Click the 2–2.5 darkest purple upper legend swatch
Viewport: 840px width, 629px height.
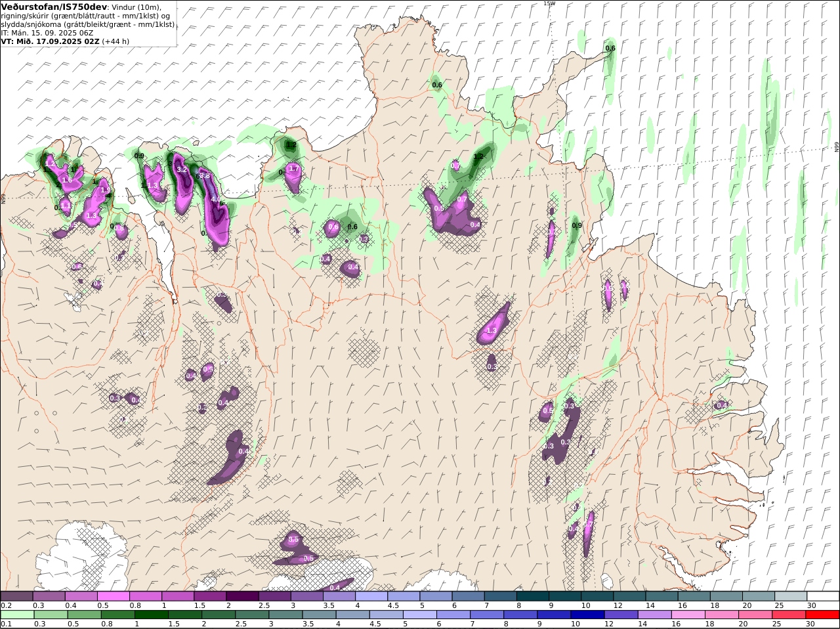coord(242,596)
